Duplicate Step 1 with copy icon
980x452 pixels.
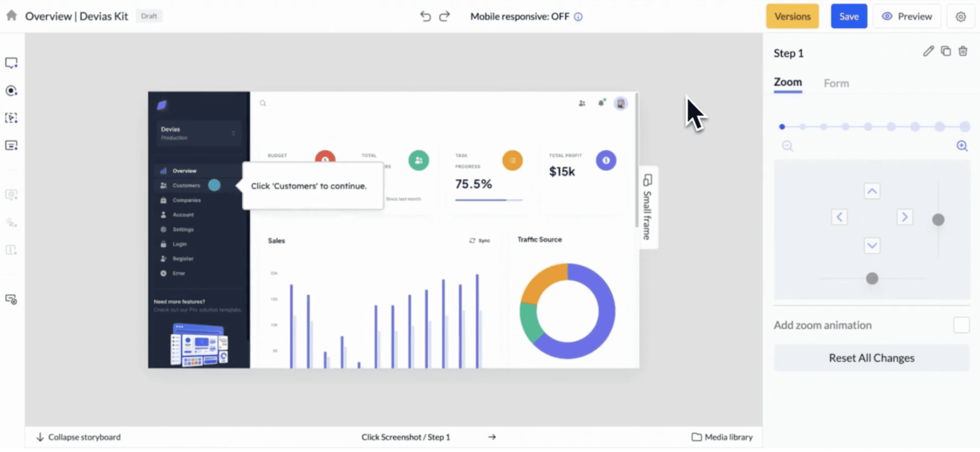pyautogui.click(x=946, y=51)
